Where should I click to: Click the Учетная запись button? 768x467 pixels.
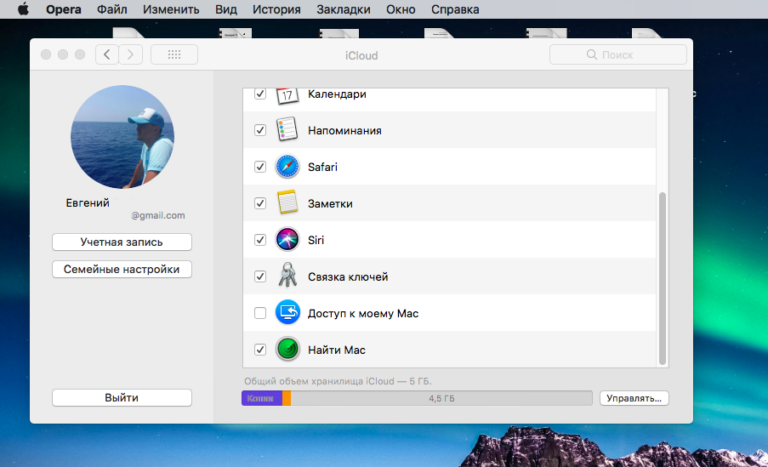[121, 242]
